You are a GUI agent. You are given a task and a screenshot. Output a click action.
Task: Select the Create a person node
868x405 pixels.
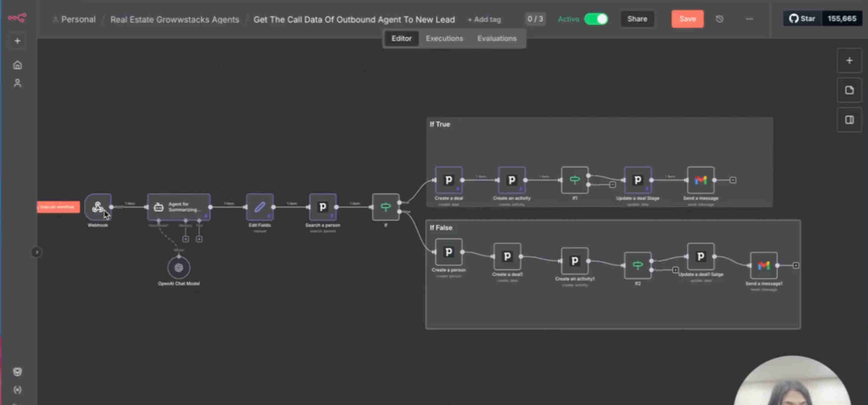(x=448, y=252)
